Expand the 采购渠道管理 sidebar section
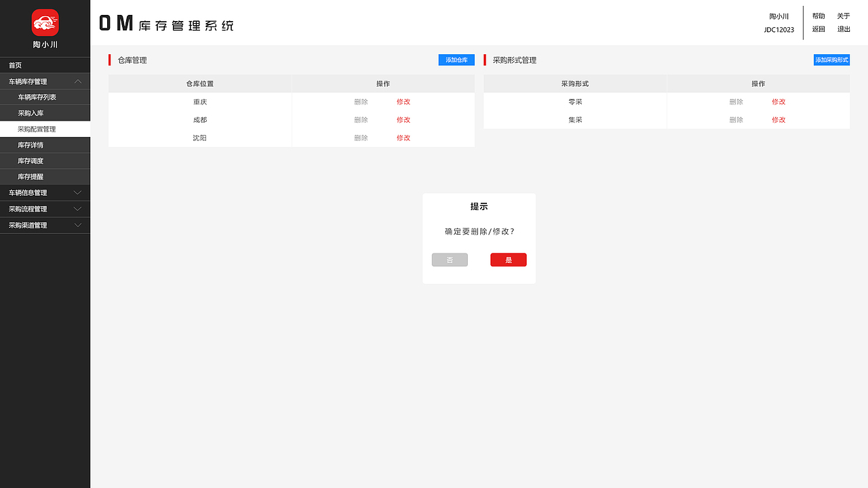This screenshot has width=868, height=488. (45, 225)
